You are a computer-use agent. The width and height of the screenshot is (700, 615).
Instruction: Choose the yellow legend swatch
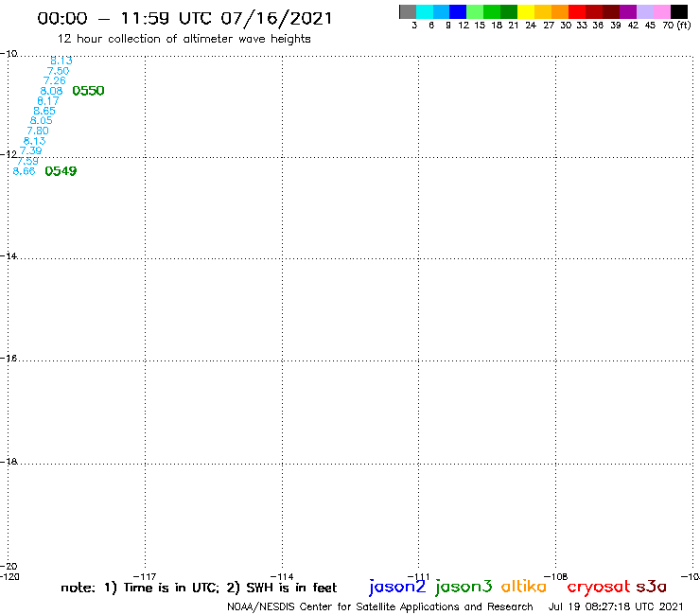(526, 11)
